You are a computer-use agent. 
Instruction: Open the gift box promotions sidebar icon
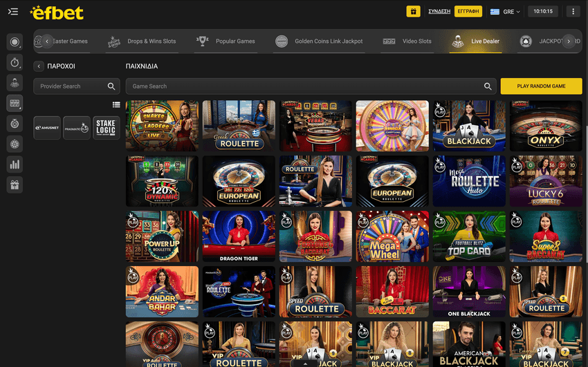click(15, 185)
